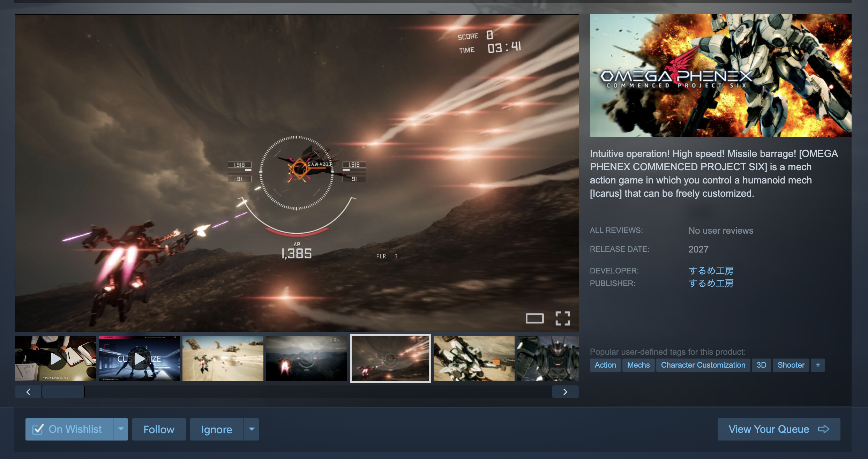Click the theater mode rectangle icon
This screenshot has width=868, height=459.
(534, 318)
